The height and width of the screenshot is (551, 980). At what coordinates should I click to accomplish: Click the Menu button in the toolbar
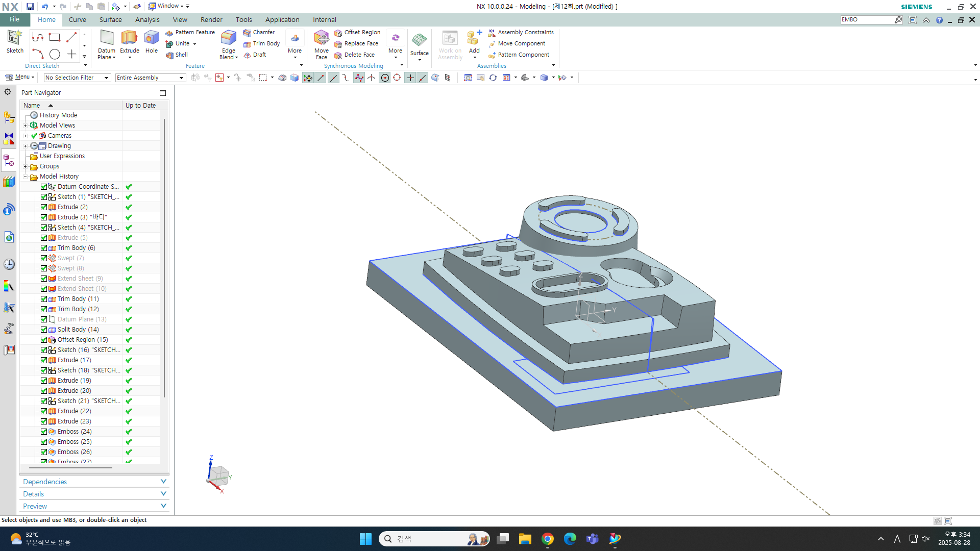pos(20,77)
